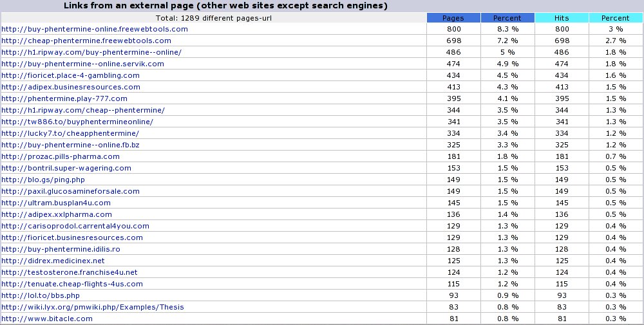This screenshot has width=644, height=325.
Task: Open the www.bitacle.com link
Action: (x=47, y=319)
